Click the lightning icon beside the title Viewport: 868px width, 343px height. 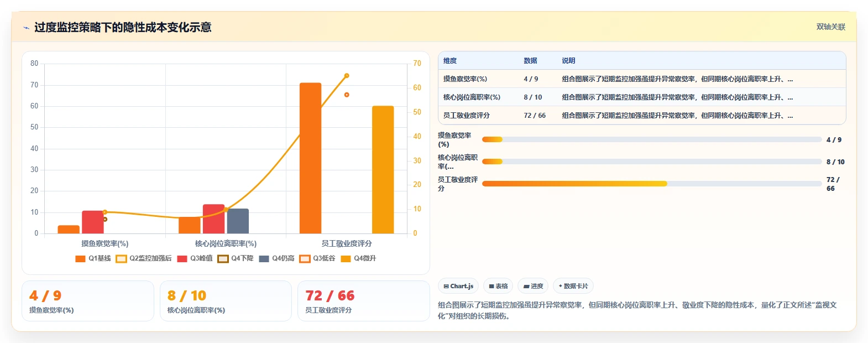click(x=26, y=28)
